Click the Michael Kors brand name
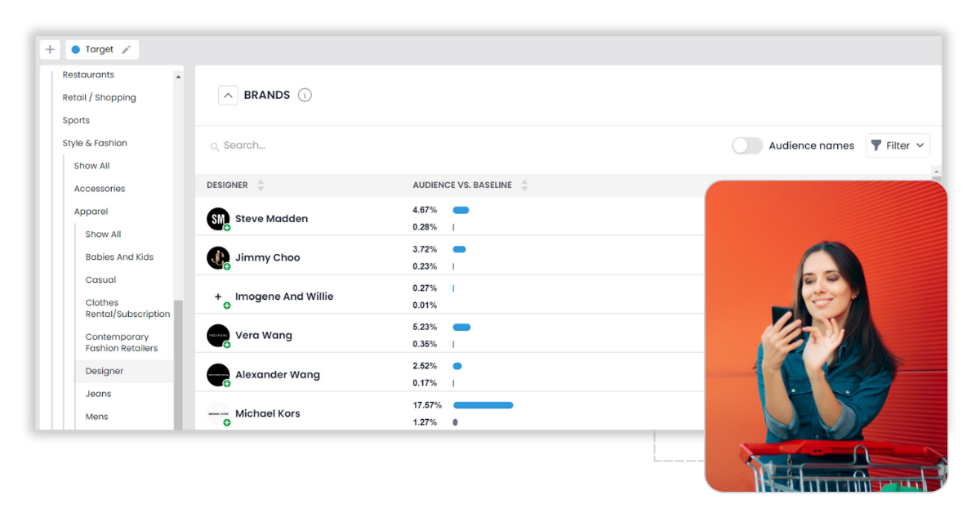This screenshot has height=513, width=980. 268,413
